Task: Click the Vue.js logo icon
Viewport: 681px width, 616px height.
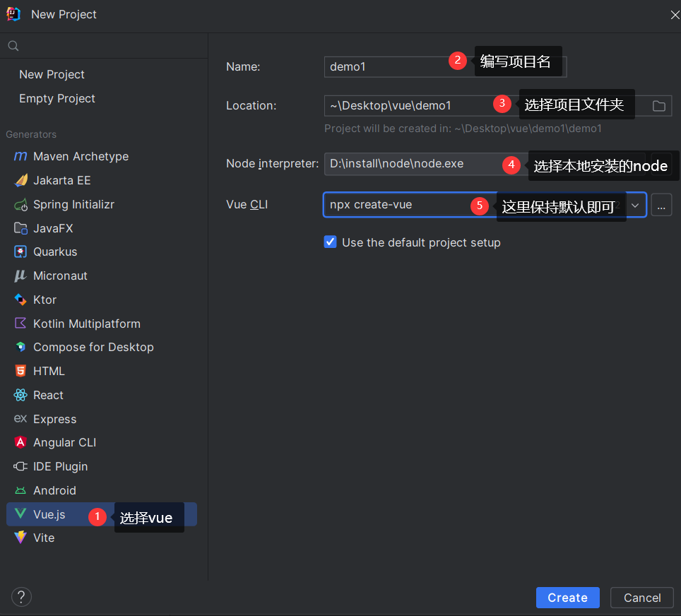Action: (x=20, y=514)
